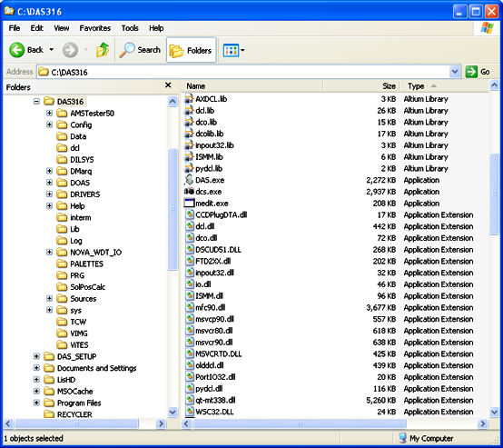Click the MSVCRTD.DLL file icon

pos(190,353)
